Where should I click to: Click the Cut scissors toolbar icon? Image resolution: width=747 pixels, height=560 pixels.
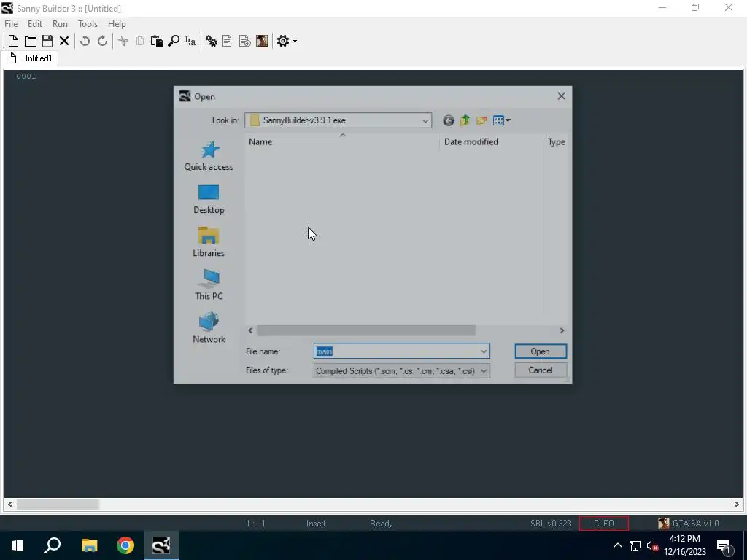pos(123,41)
